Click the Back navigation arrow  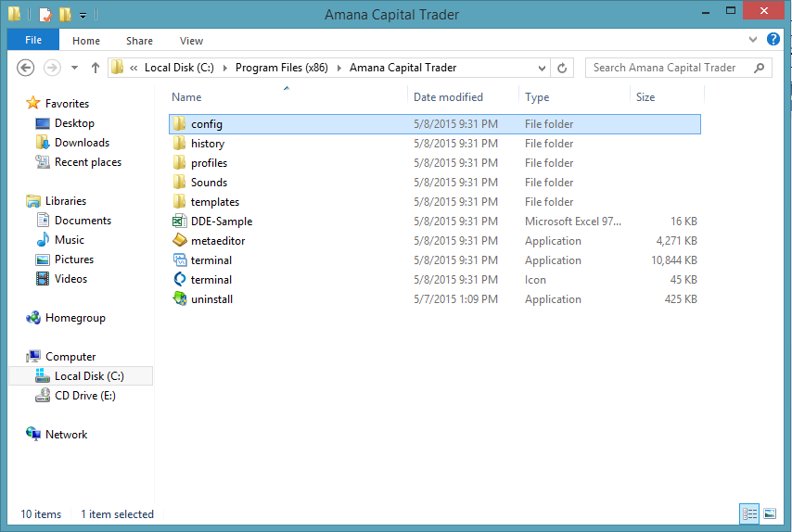coord(26,68)
